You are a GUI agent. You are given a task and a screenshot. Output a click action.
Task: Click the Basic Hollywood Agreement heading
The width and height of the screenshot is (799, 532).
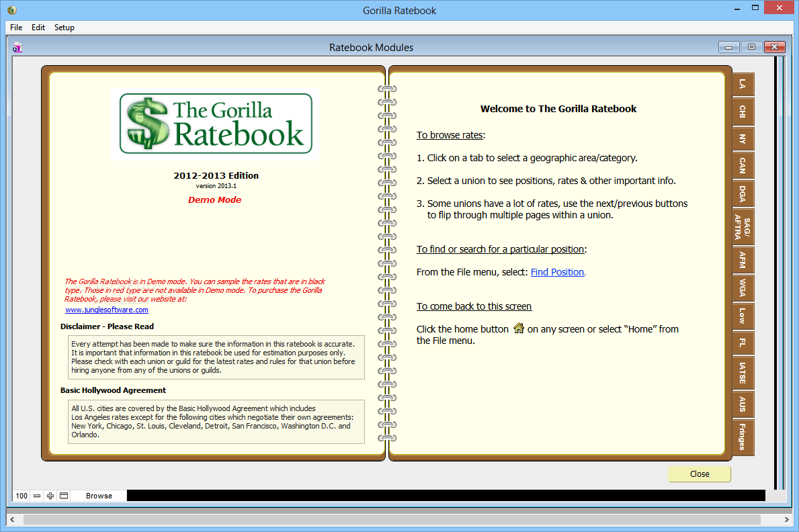(x=113, y=390)
